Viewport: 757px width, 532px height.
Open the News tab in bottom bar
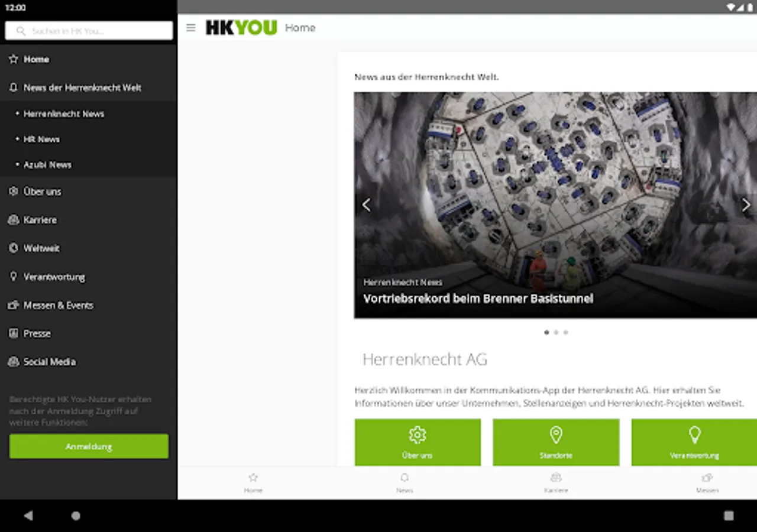(x=405, y=483)
